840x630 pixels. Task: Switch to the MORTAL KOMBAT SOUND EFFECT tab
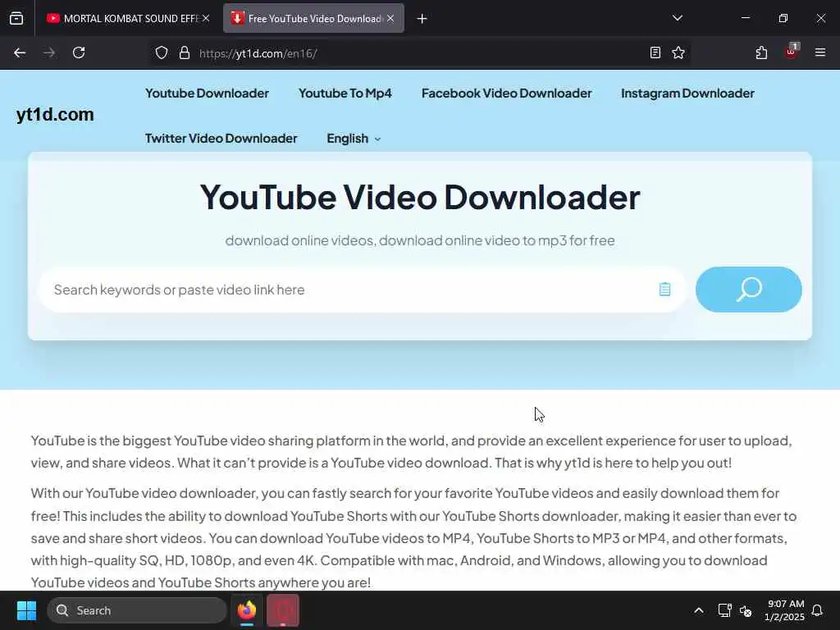tap(127, 18)
